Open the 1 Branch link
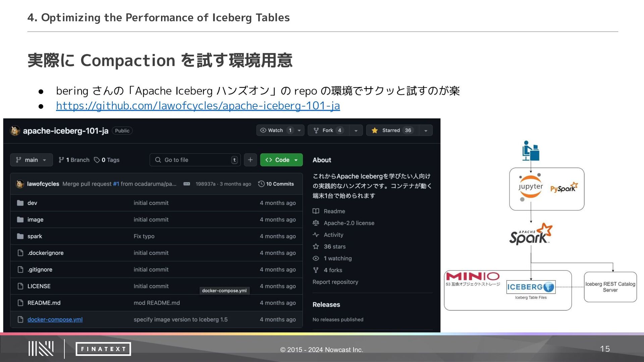The width and height of the screenshot is (644, 362). tap(74, 160)
